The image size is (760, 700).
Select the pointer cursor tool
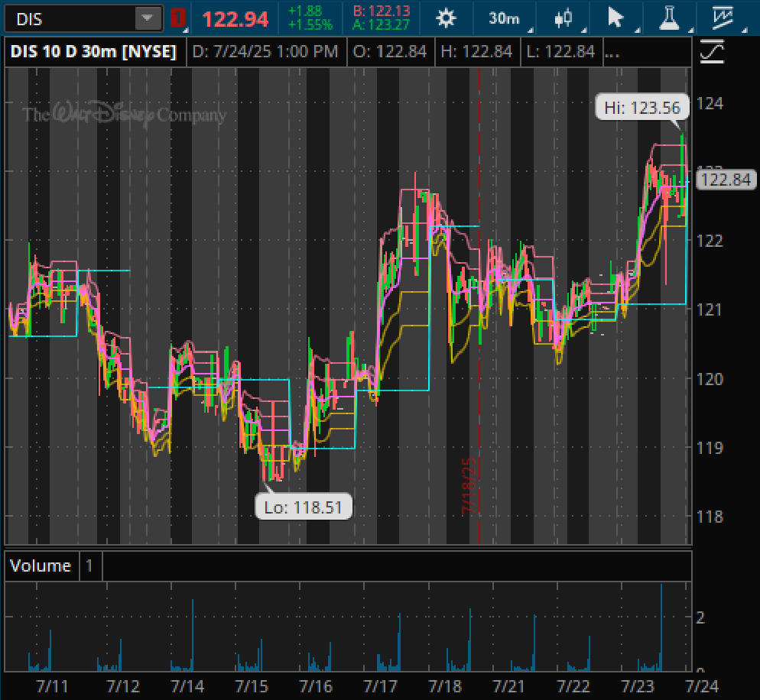click(x=615, y=18)
